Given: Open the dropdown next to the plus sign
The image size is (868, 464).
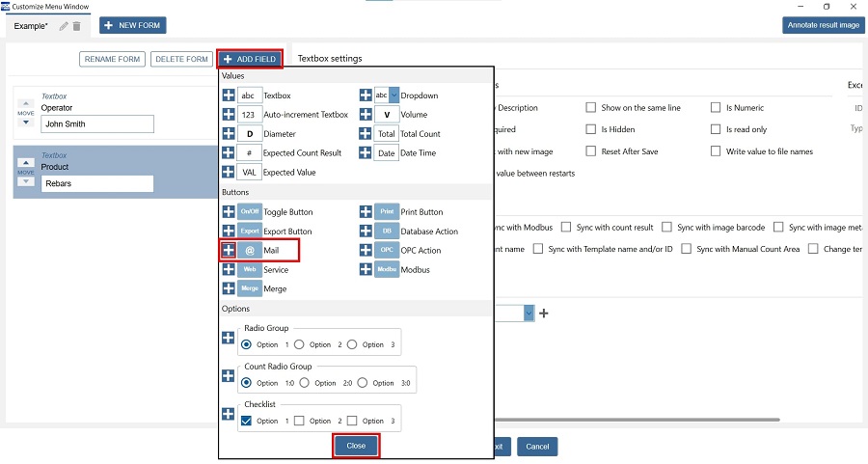Looking at the screenshot, I should point(529,314).
